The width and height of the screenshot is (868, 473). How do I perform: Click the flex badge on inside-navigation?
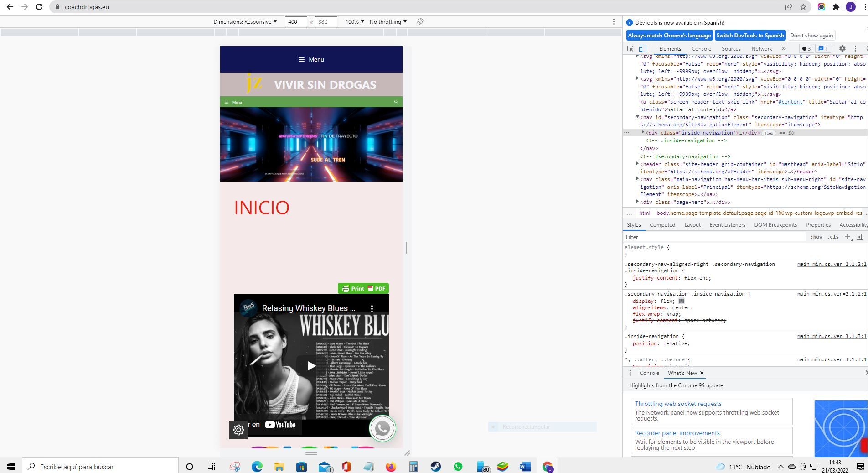coord(769,133)
